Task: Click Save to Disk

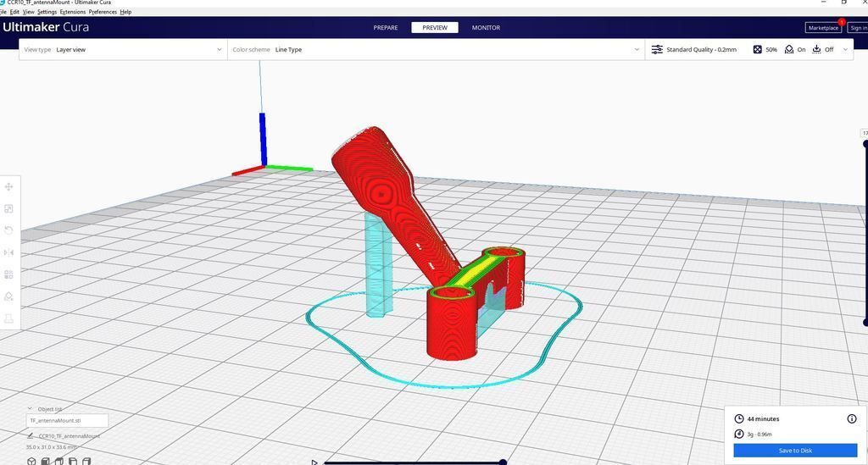Action: [x=795, y=451]
